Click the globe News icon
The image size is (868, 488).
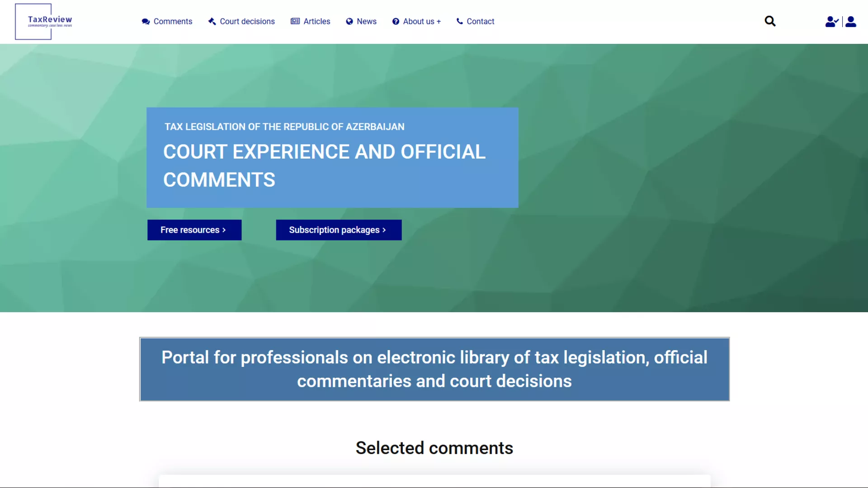click(x=349, y=22)
